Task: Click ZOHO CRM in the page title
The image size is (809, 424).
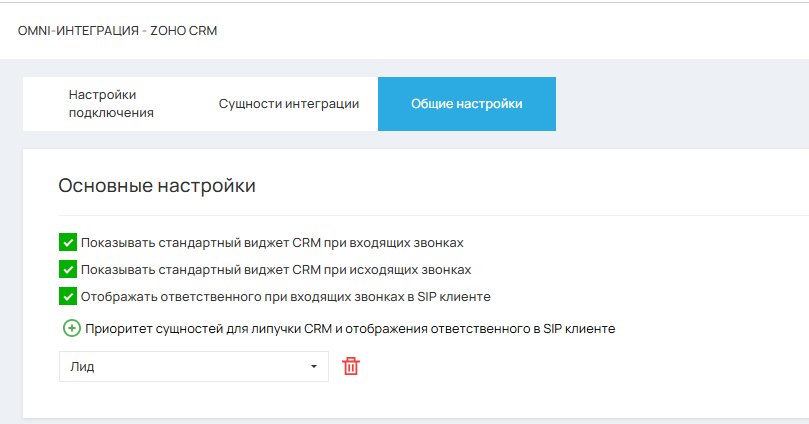Action: coord(184,30)
